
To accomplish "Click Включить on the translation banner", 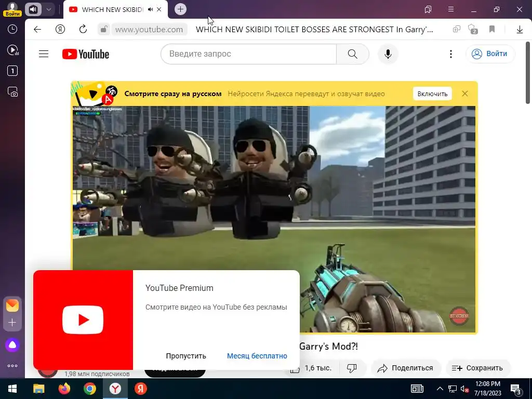I will click(x=432, y=94).
